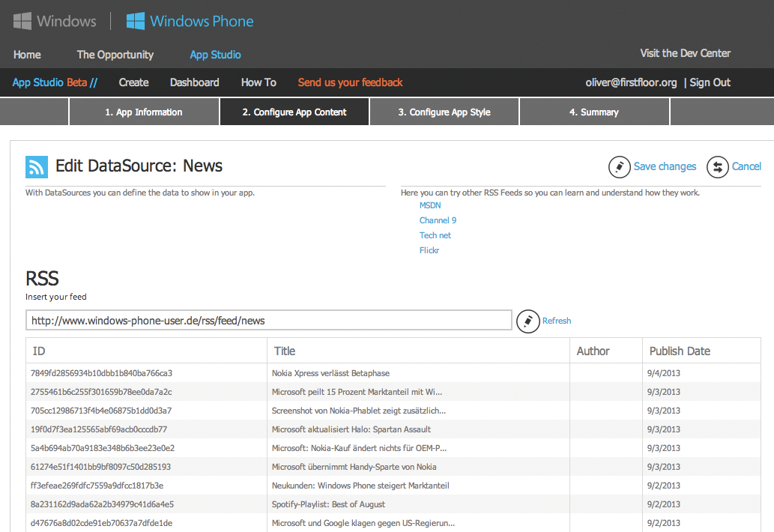The height and width of the screenshot is (532, 774).
Task: Select row 'Microsoft peilt 15 Prozent Marktanteil mit Wi...'
Action: [x=393, y=392]
